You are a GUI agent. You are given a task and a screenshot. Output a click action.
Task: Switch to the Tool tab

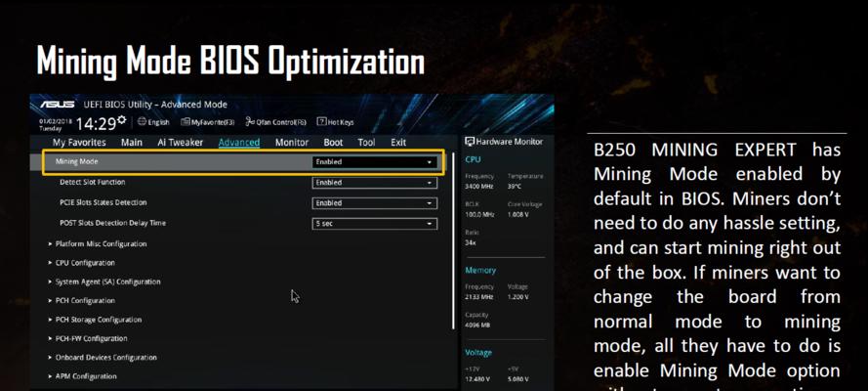click(x=366, y=143)
